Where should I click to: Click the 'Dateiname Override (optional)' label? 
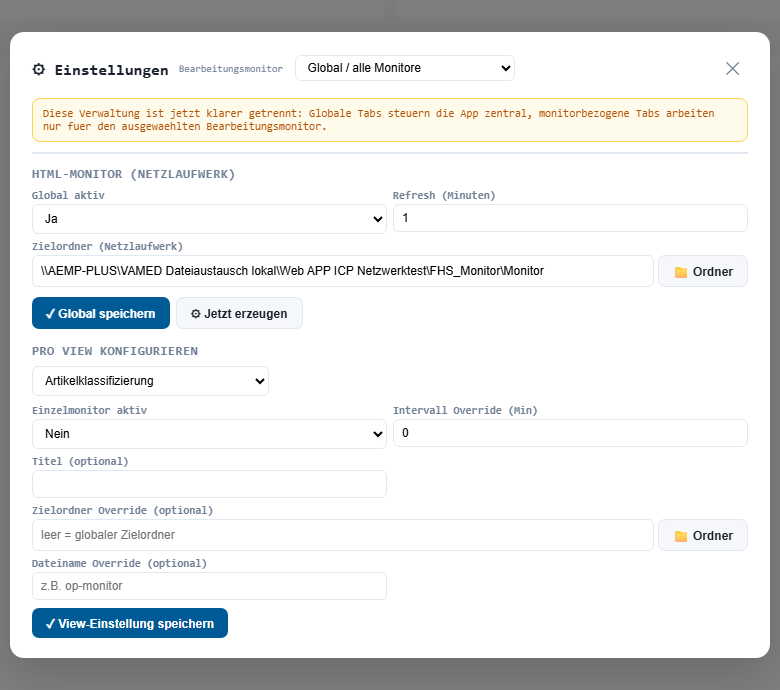pyautogui.click(x=119, y=563)
